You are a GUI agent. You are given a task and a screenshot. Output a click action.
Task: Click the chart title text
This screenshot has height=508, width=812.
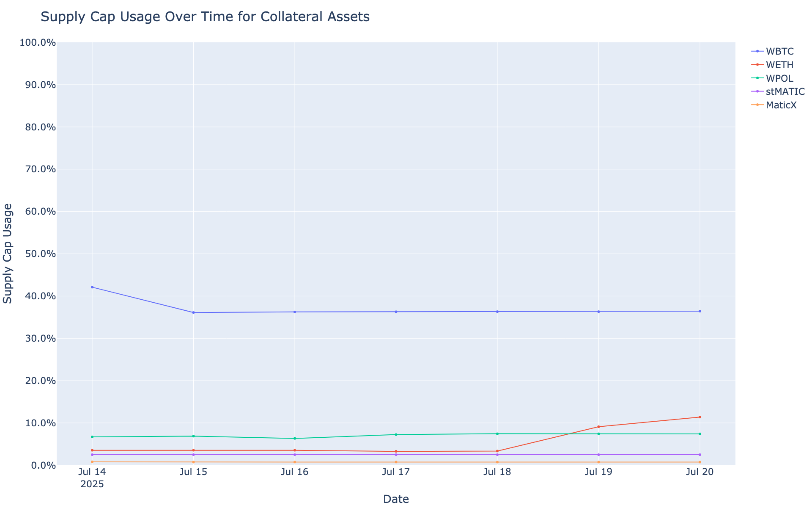coord(205,17)
